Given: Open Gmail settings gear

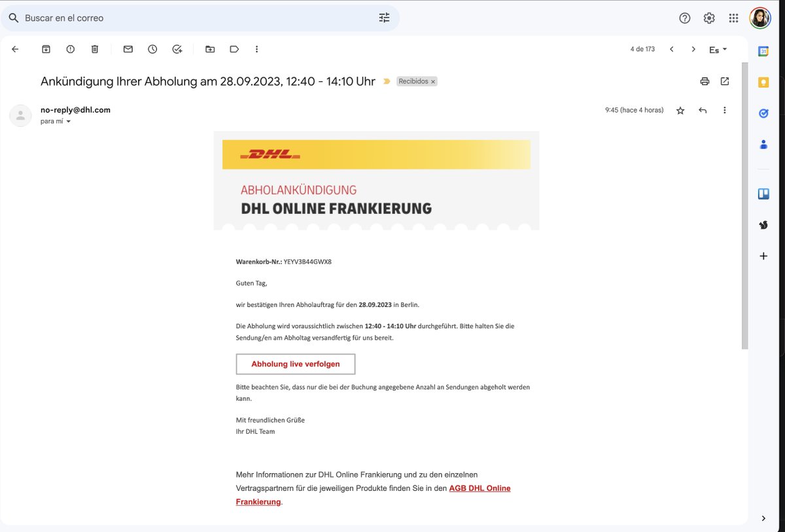Looking at the screenshot, I should click(x=709, y=18).
